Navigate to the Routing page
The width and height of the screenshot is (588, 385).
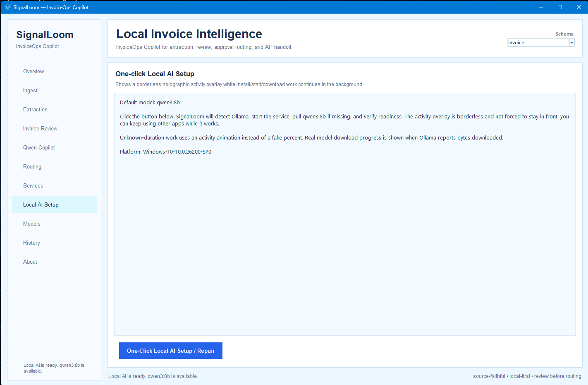54,166
